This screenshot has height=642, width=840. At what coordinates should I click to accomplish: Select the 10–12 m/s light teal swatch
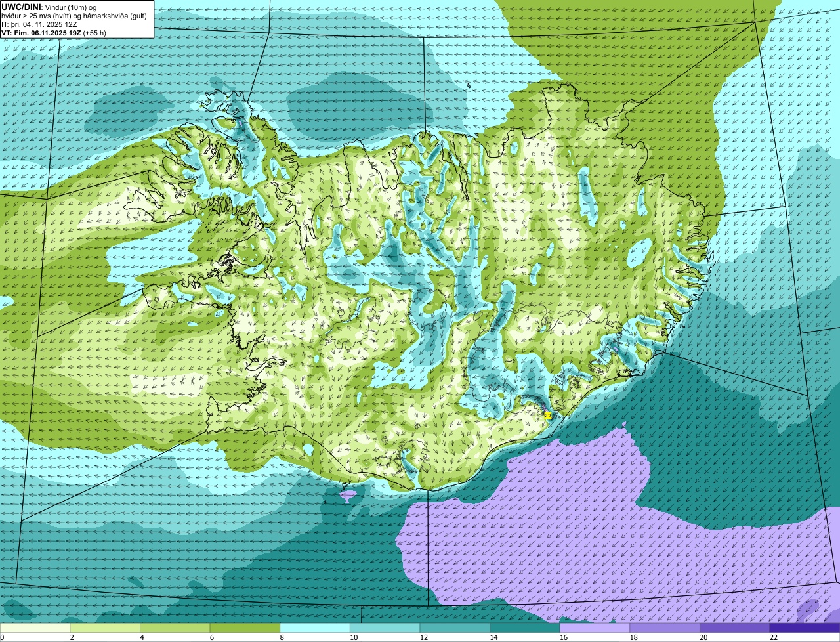385,628
